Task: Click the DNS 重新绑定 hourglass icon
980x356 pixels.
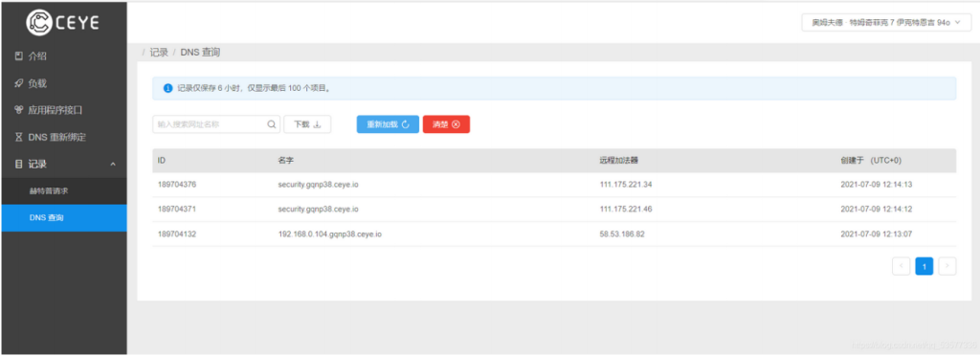Action: click(19, 137)
